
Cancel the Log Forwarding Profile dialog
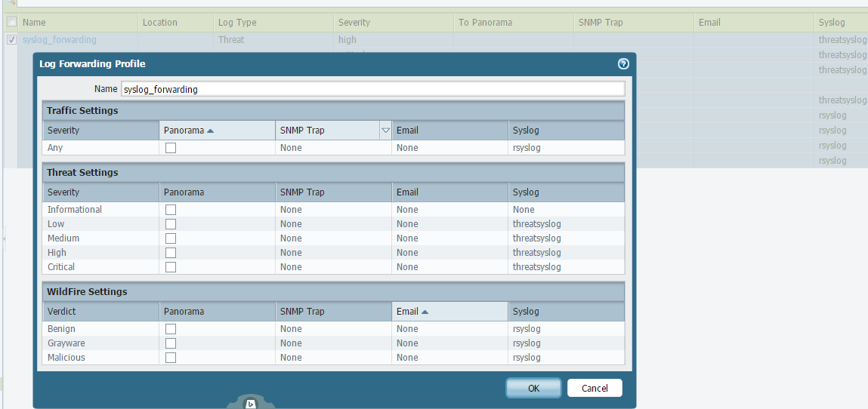coord(595,388)
